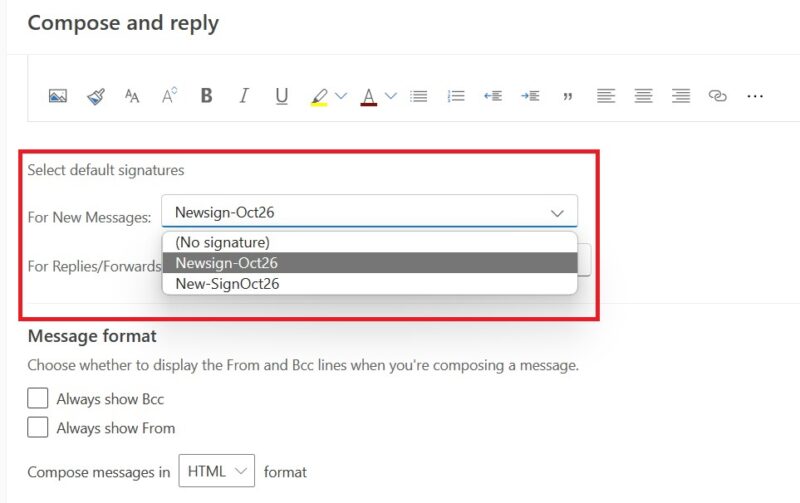Apply dark red font color
This screenshot has width=800, height=503.
tap(369, 96)
